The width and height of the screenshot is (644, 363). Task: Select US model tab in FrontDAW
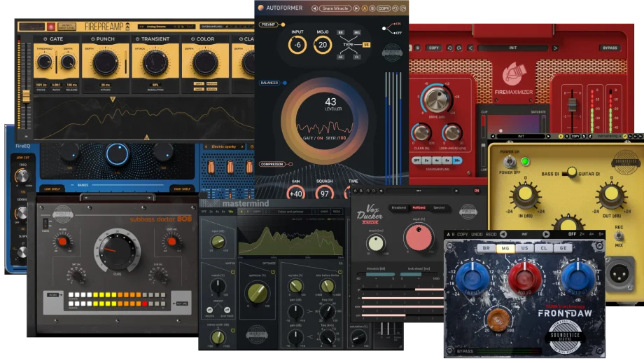(x=524, y=248)
